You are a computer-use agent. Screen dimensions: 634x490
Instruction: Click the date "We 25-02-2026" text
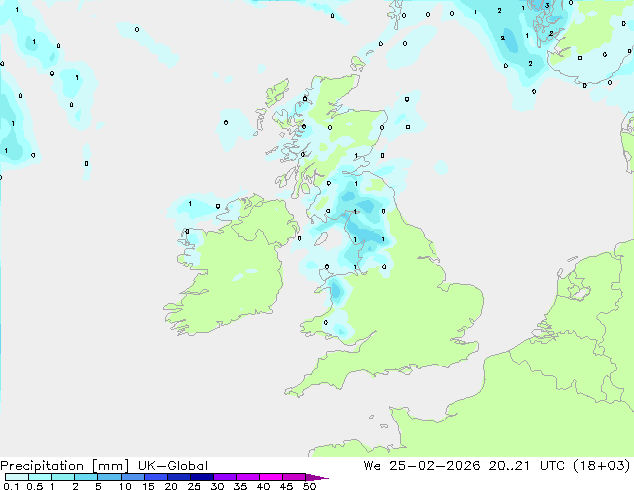pyautogui.click(x=422, y=466)
